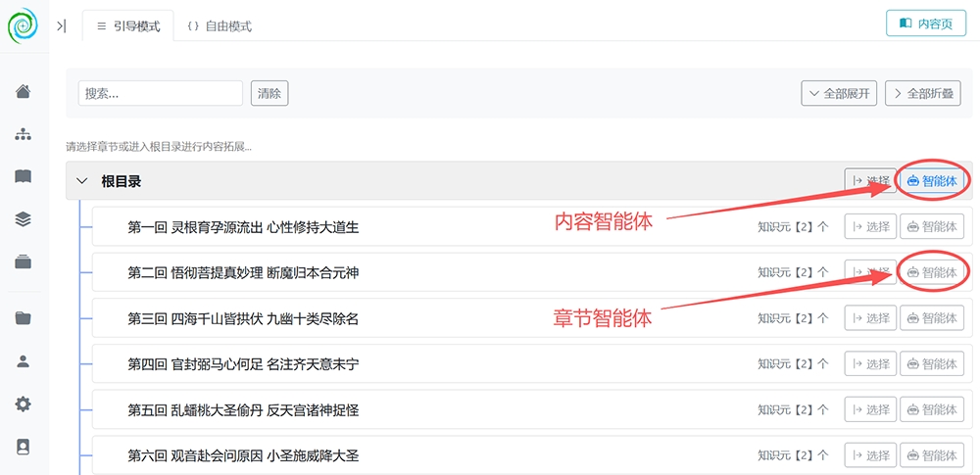Collapse all chapters with 全部折叠
This screenshot has height=475, width=980.
pos(923,94)
